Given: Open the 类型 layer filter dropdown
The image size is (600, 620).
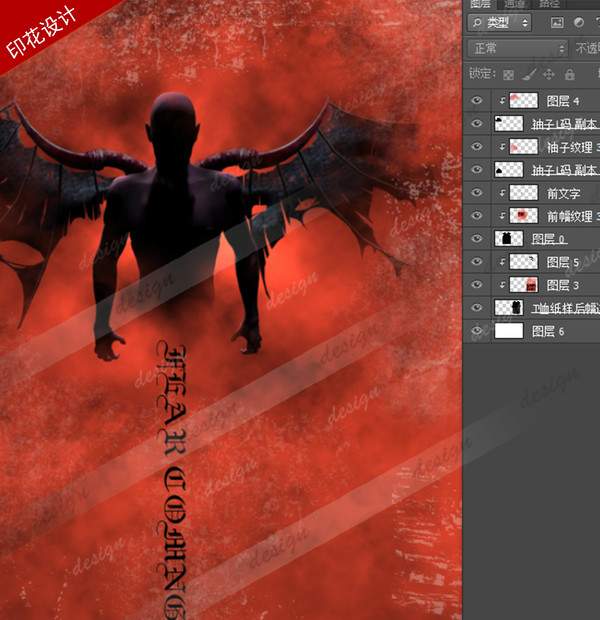Looking at the screenshot, I should point(500,23).
